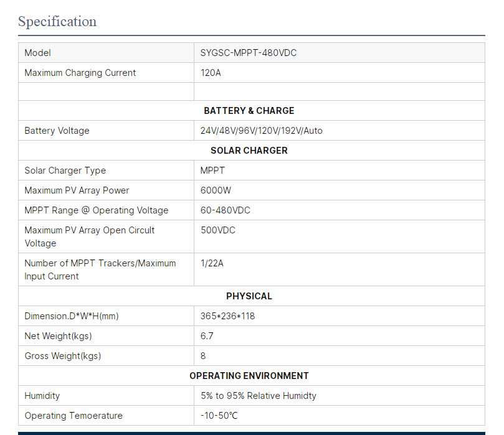
Task: Select the 24V/48V/96V/120V/192V/Auto value
Action: point(261,131)
